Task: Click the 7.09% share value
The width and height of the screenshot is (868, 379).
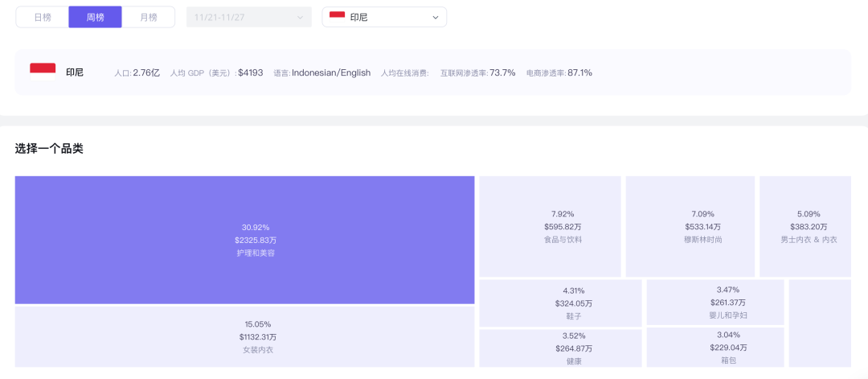Action: point(703,214)
